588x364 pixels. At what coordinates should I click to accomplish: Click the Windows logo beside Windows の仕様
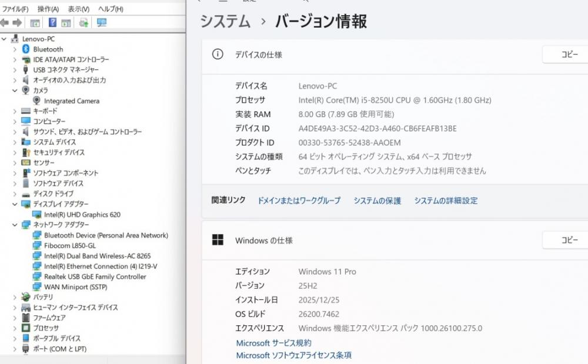point(218,240)
